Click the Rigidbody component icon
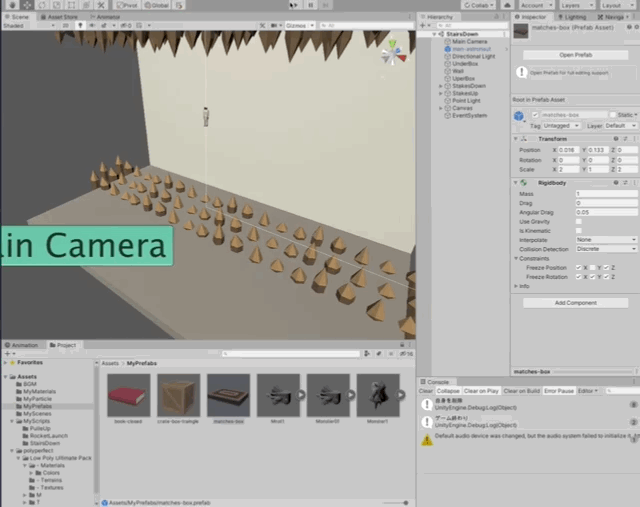640x507 pixels. point(525,183)
